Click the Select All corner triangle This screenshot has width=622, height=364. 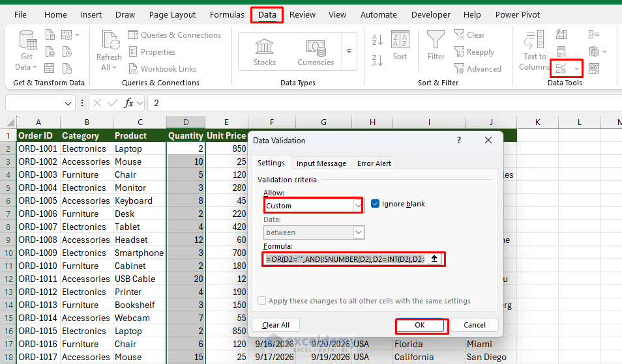pos(10,122)
